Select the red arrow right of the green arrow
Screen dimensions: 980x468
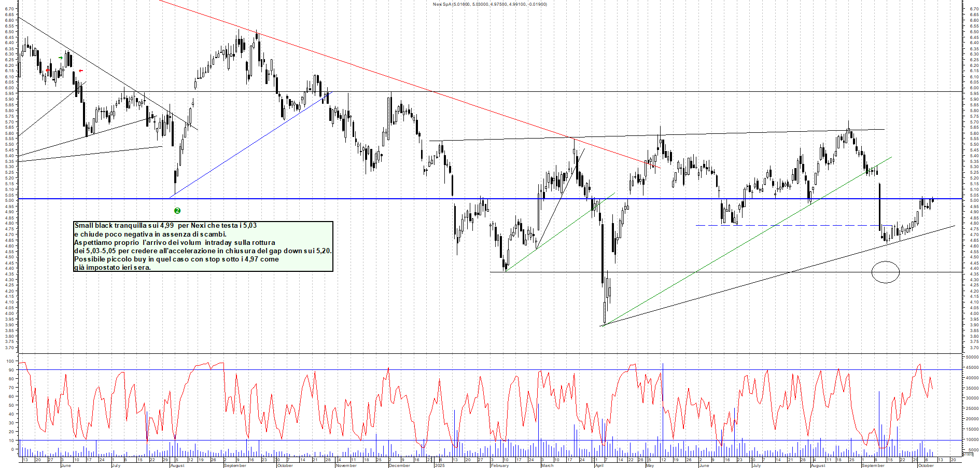80,71
